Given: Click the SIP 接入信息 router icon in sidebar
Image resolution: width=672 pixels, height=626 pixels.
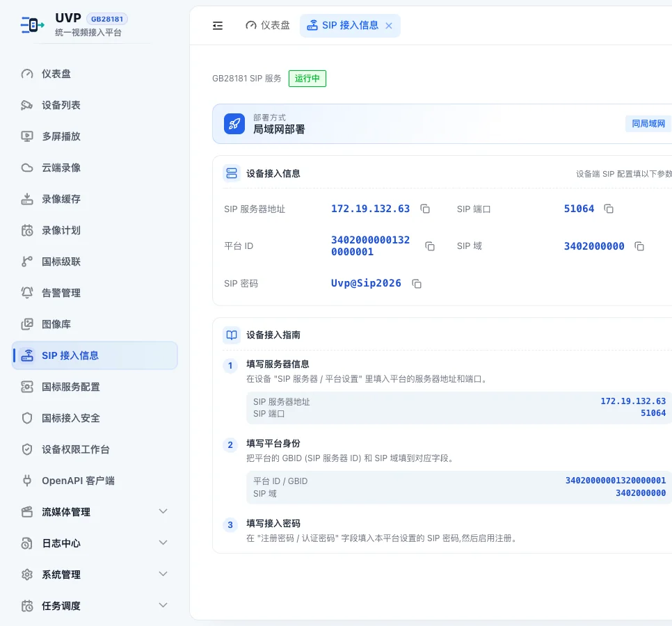Looking at the screenshot, I should pos(27,355).
